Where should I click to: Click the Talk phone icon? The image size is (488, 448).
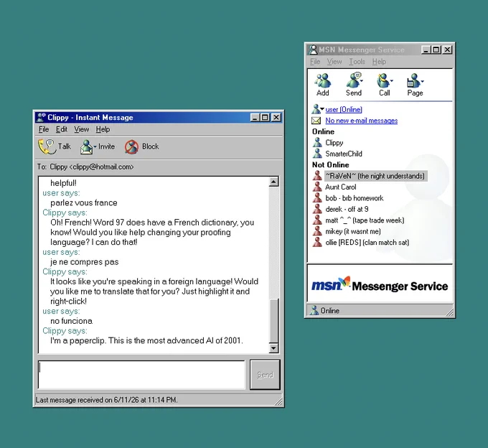tap(47, 146)
